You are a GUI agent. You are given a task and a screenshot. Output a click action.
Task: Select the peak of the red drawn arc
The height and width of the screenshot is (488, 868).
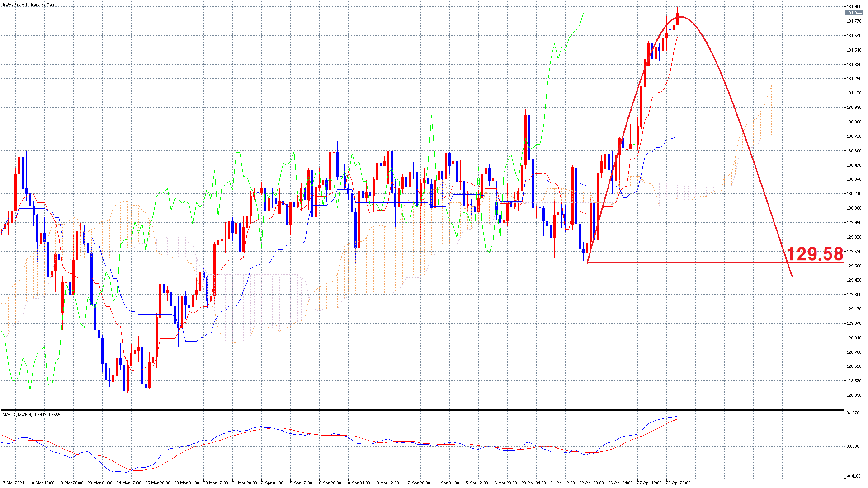pos(681,17)
